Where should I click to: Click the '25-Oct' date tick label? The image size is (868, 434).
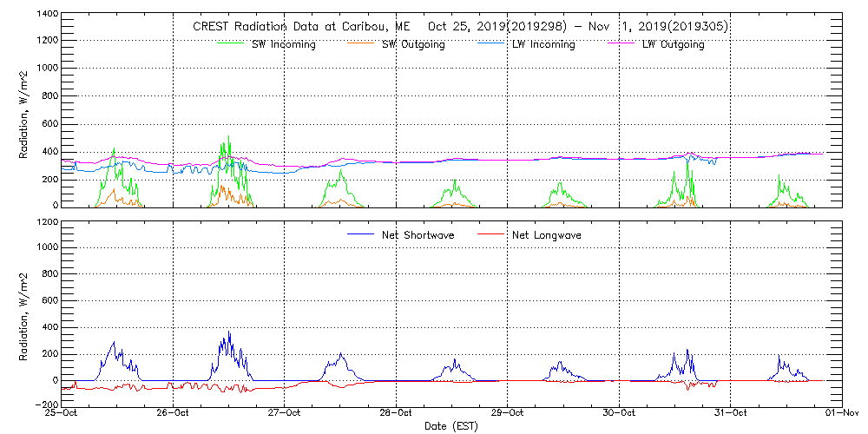[63, 412]
